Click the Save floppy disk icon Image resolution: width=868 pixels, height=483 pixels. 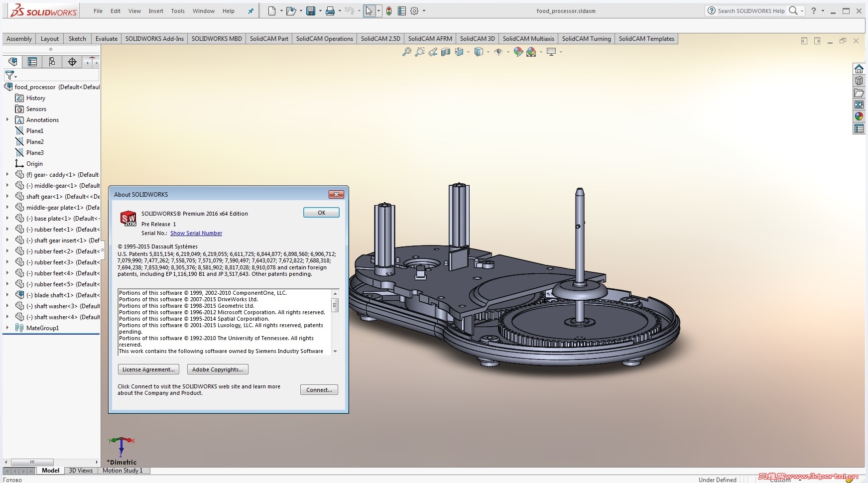pos(311,11)
